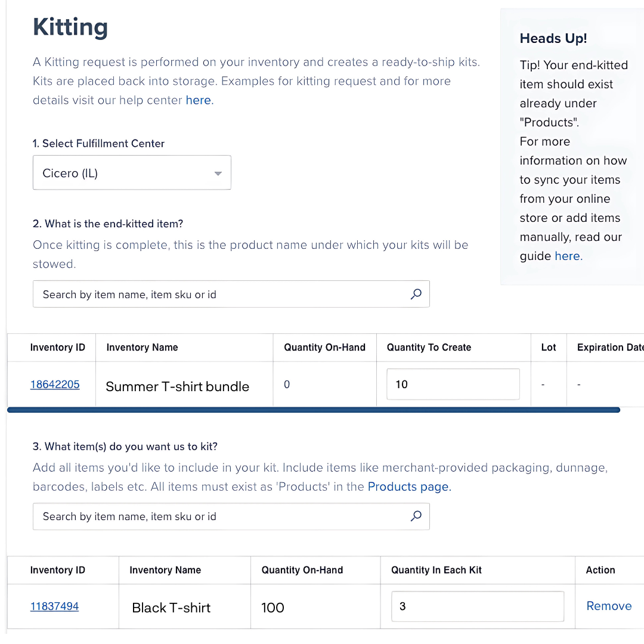Open the Fulfillment Center dropdown arrow

(218, 174)
